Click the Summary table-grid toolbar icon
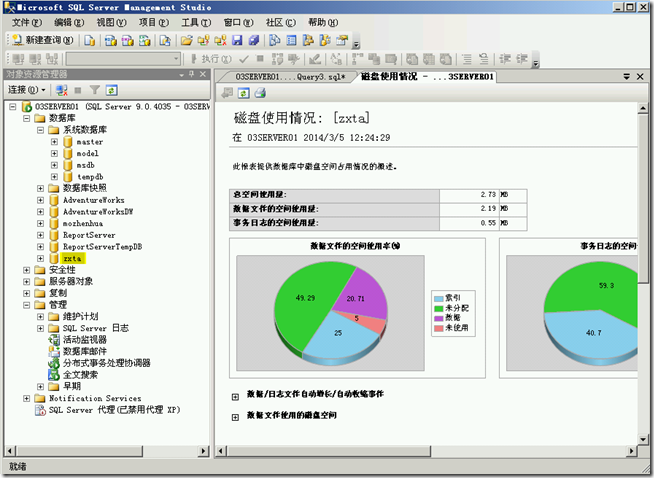Image resolution: width=654 pixels, height=478 pixels. tap(292, 40)
